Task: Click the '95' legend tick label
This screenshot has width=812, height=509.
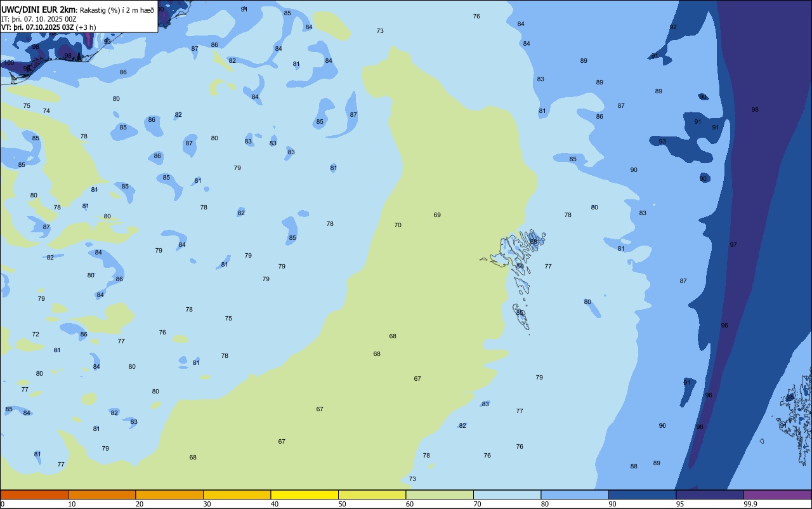Action: (680, 504)
